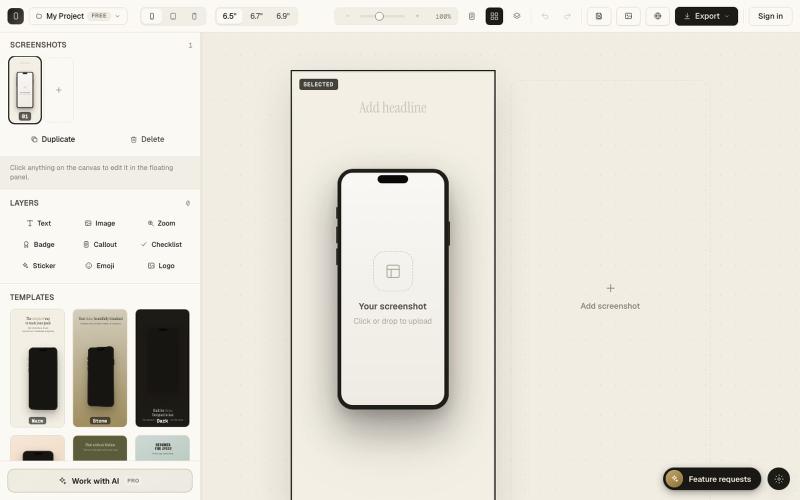Image resolution: width=800 pixels, height=500 pixels.
Task: Add an Emoji layer
Action: point(100,266)
